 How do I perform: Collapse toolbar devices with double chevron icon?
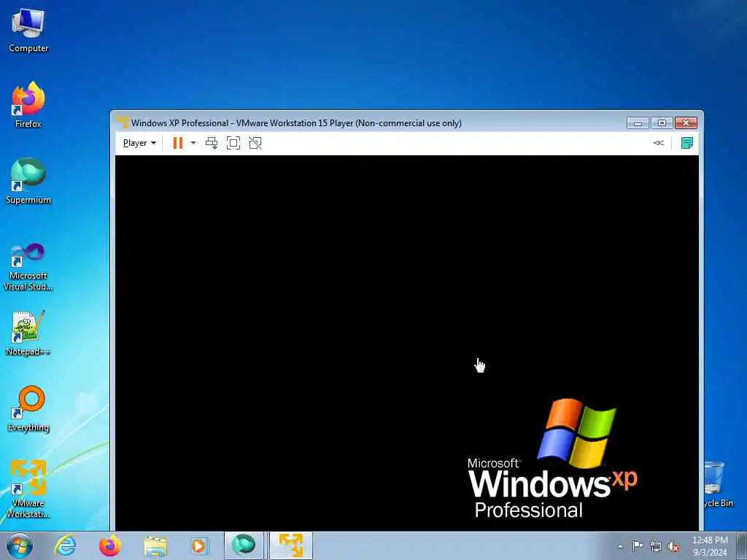[x=659, y=143]
